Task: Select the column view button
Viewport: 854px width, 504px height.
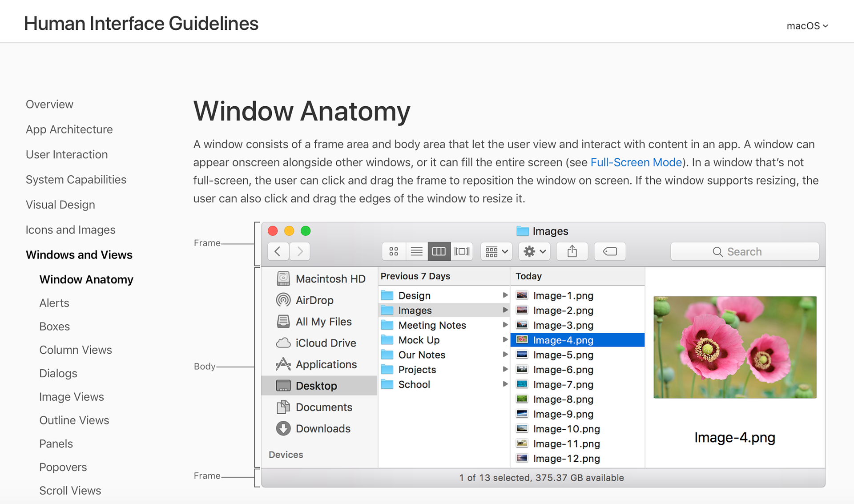Action: 439,251
